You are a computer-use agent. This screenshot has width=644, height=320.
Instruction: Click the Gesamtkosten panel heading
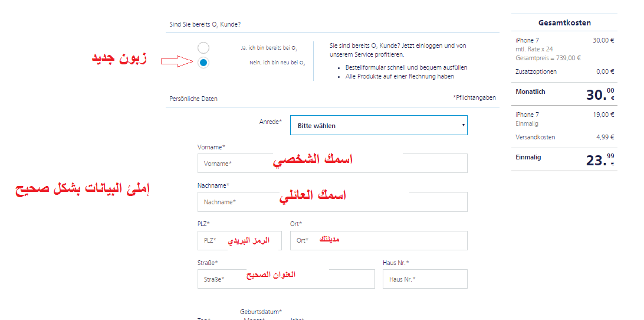tap(564, 22)
